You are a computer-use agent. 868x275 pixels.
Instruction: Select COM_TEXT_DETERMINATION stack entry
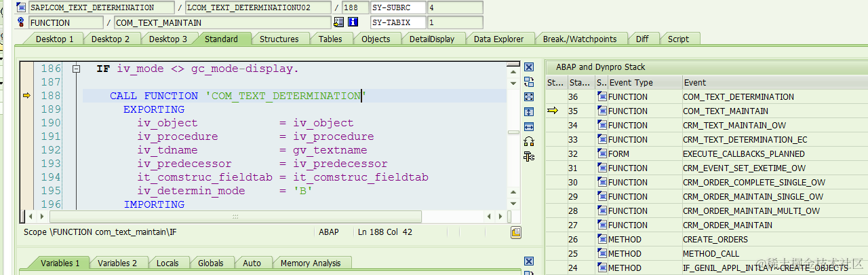(x=738, y=97)
